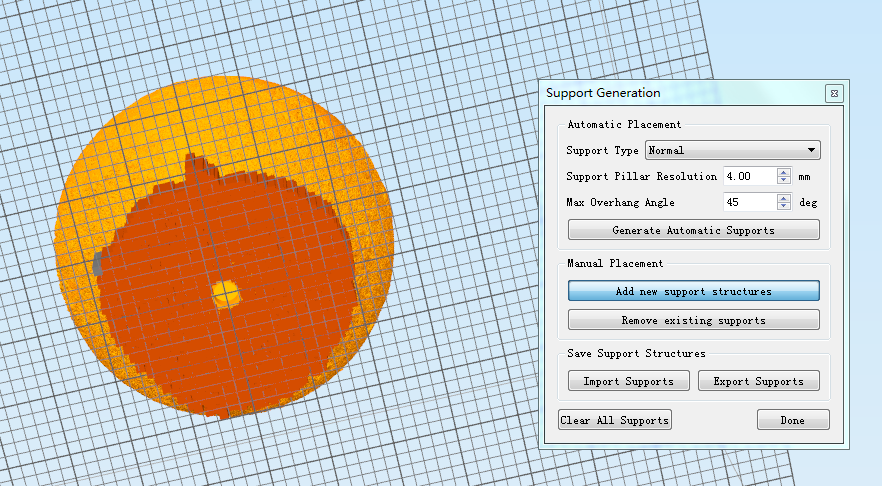882x486 pixels.
Task: Click the Done button
Action: pyautogui.click(x=793, y=420)
